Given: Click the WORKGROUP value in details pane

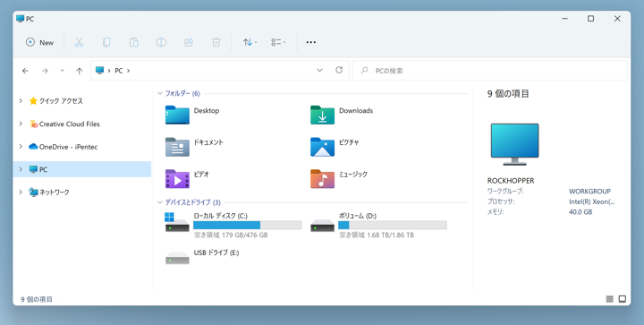Looking at the screenshot, I should click(x=589, y=192).
